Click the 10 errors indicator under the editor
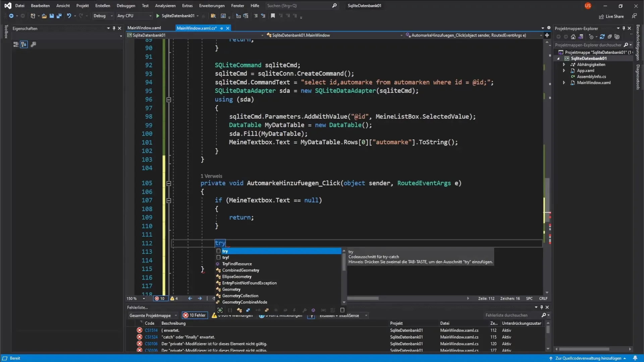 (x=160, y=299)
